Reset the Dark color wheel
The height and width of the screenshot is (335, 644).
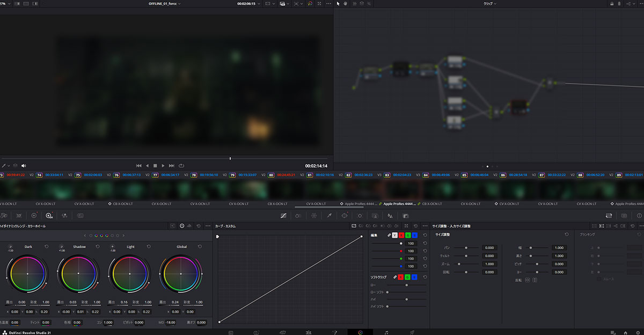tap(46, 247)
